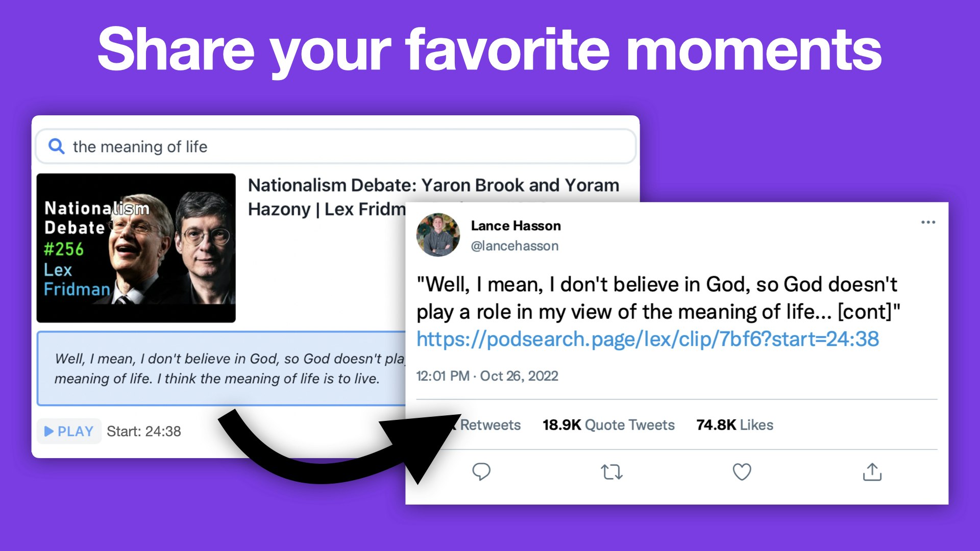
Task: View the 18.9K Quote Tweets
Action: (x=608, y=425)
